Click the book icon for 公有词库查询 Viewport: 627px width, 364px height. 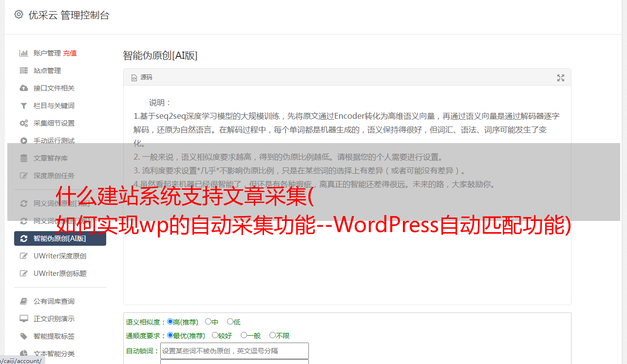(23, 301)
